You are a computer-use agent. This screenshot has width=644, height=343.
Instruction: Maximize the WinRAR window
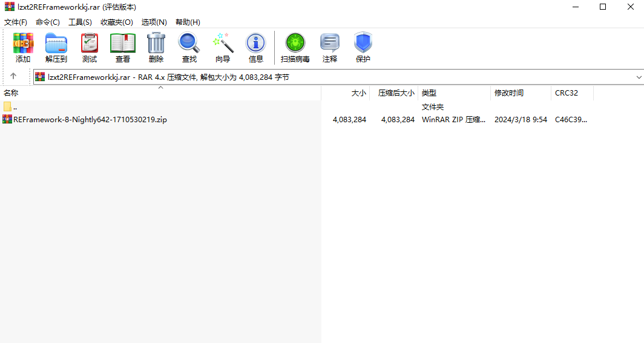[603, 7]
